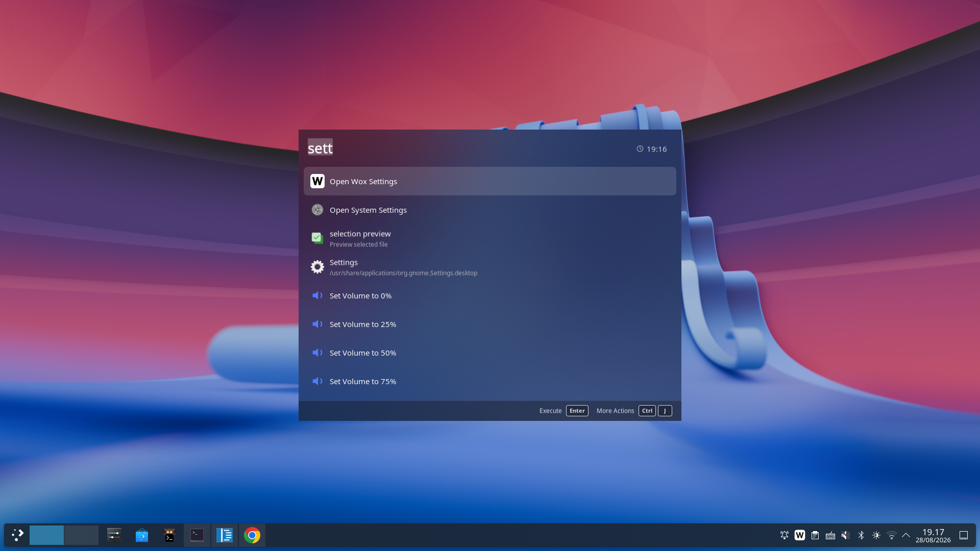Select Set Volume to 0% result
Viewport: 980px width, 551px height.
490,295
